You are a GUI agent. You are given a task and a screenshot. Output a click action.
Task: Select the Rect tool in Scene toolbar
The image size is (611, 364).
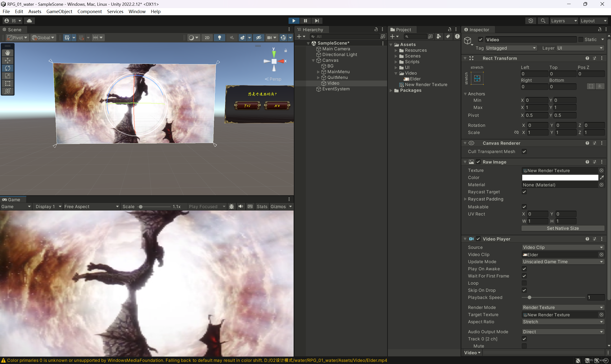coord(8,83)
